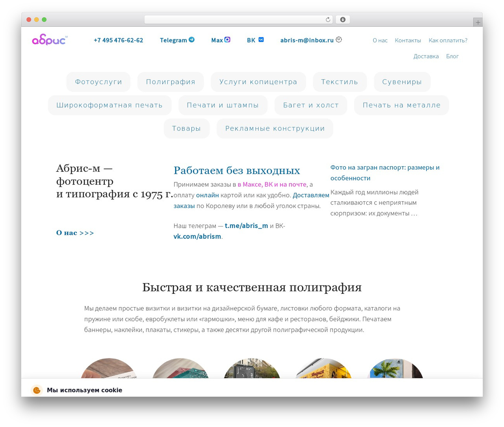Click the онлайн payment link
This screenshot has width=504, height=427.
point(208,195)
